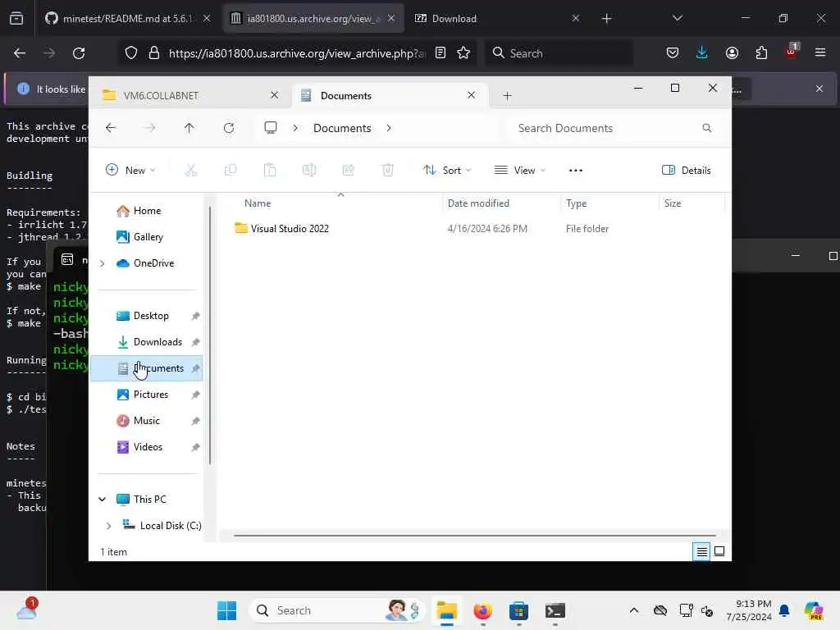Open Pictures quick access folder
The image size is (840, 630).
[x=146, y=395]
